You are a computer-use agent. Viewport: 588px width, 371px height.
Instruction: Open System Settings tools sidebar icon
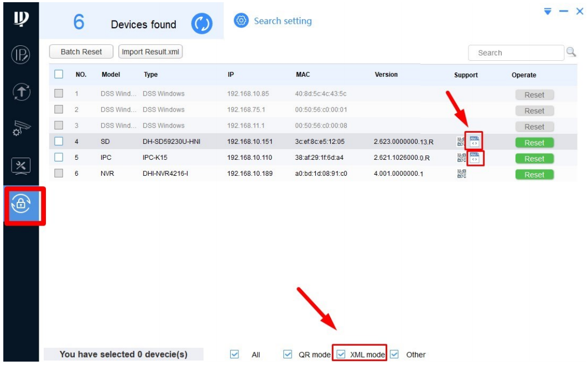pyautogui.click(x=19, y=165)
